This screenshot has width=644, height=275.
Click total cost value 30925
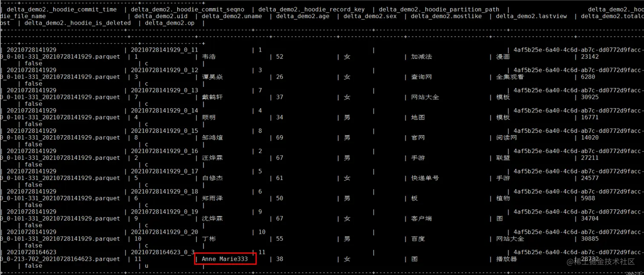click(590, 97)
